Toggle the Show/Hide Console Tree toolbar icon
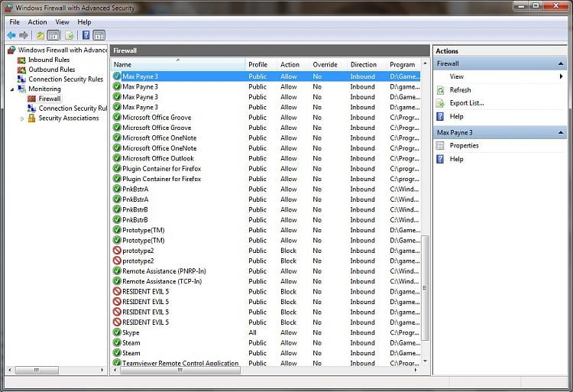573x392 pixels. coord(53,35)
